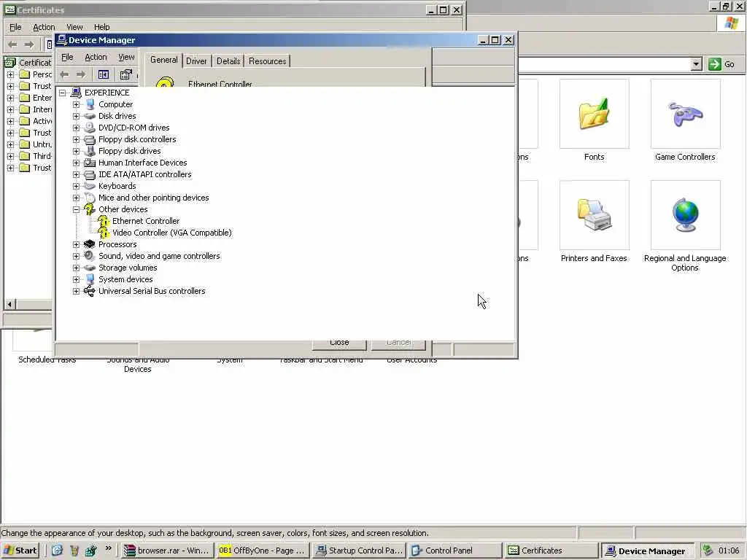Click the address field in Control Panel
747x560 pixels.
pyautogui.click(x=604, y=64)
